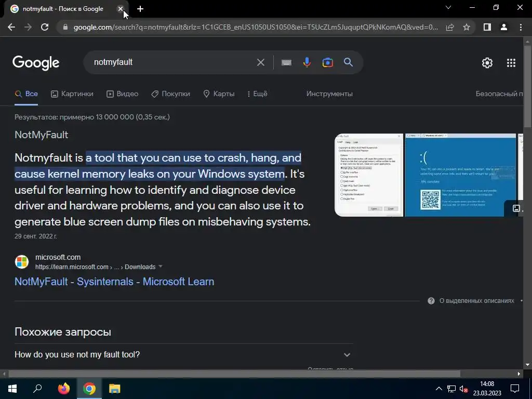Open NotMyFault dialog screenshot thumbnail
The height and width of the screenshot is (399, 532).
pyautogui.click(x=369, y=175)
